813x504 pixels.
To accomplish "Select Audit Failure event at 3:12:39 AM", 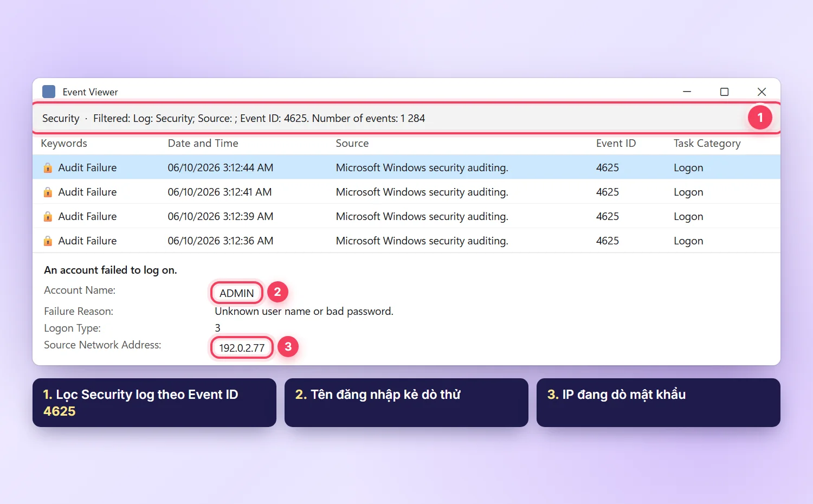I will click(x=406, y=216).
